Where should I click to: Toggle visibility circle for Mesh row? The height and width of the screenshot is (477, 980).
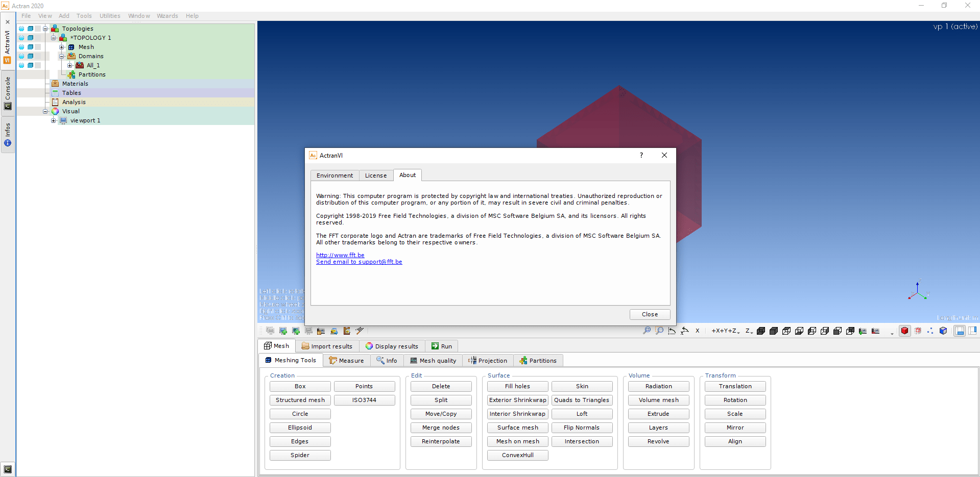click(x=21, y=47)
